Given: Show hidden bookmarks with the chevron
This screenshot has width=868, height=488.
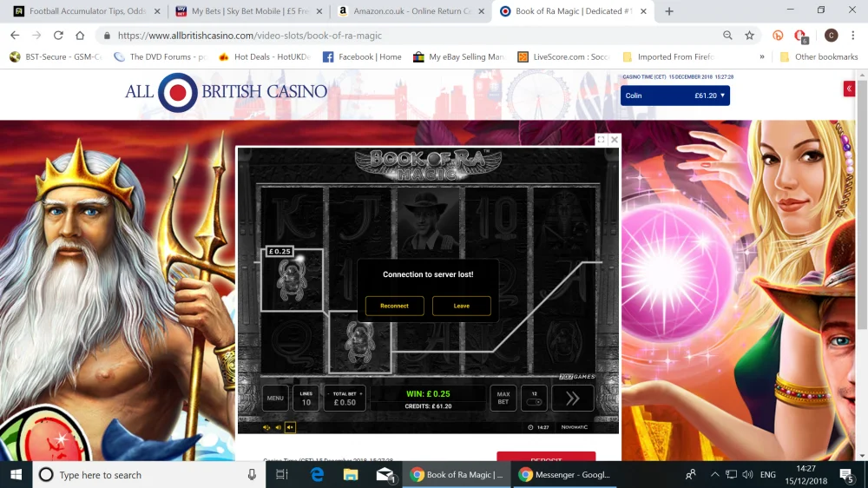Looking at the screenshot, I should pyautogui.click(x=762, y=56).
